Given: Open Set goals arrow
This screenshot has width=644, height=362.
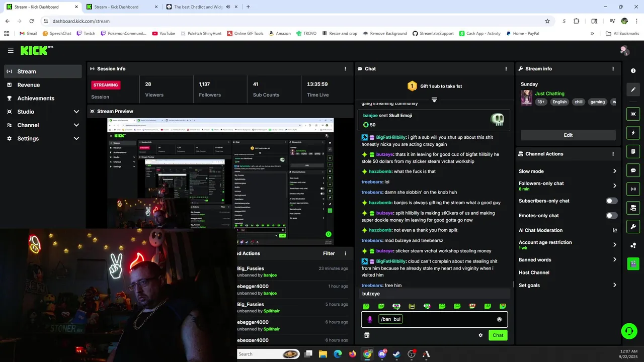Looking at the screenshot, I should 614,285.
